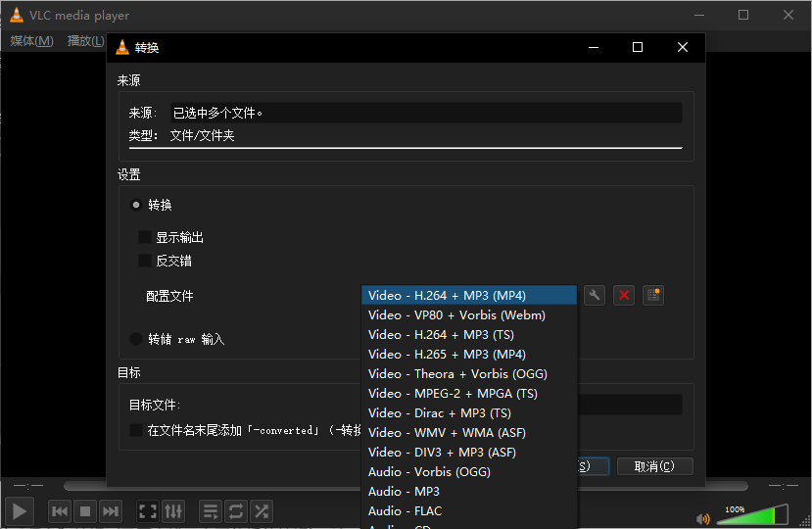812x529 pixels.
Task: Click the 目标文件 destination field
Action: 630,405
